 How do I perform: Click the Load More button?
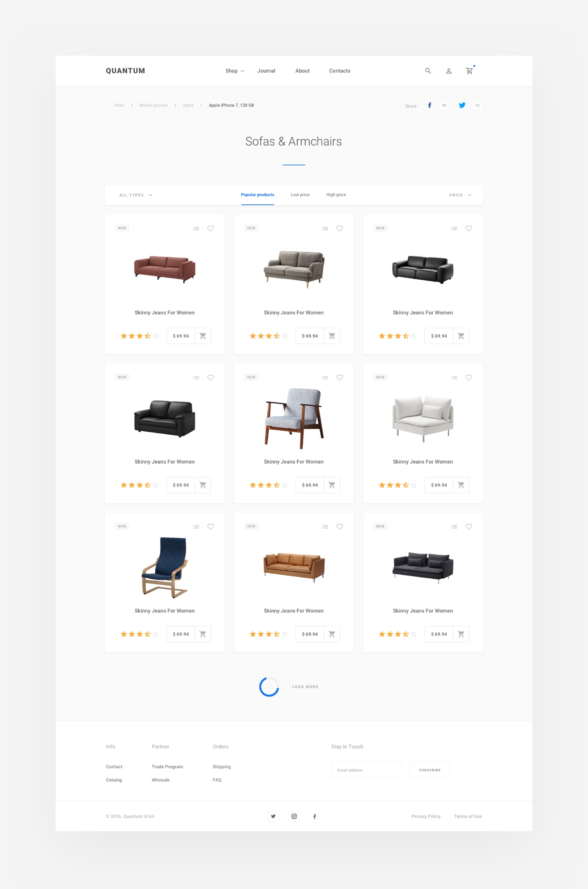306,686
